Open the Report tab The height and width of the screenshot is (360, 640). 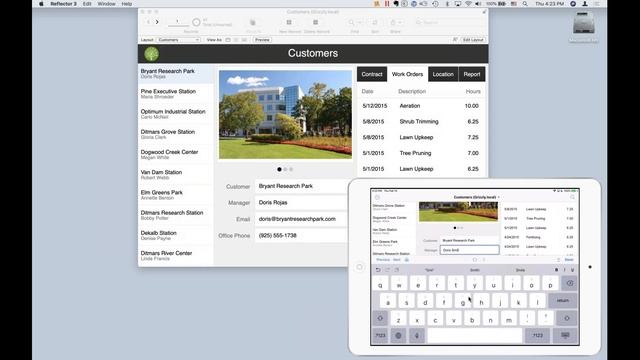pyautogui.click(x=472, y=74)
